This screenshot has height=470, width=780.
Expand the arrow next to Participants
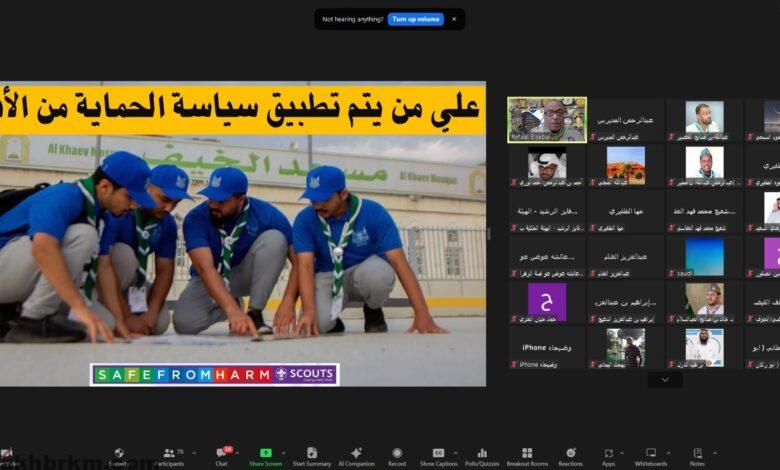tap(193, 452)
